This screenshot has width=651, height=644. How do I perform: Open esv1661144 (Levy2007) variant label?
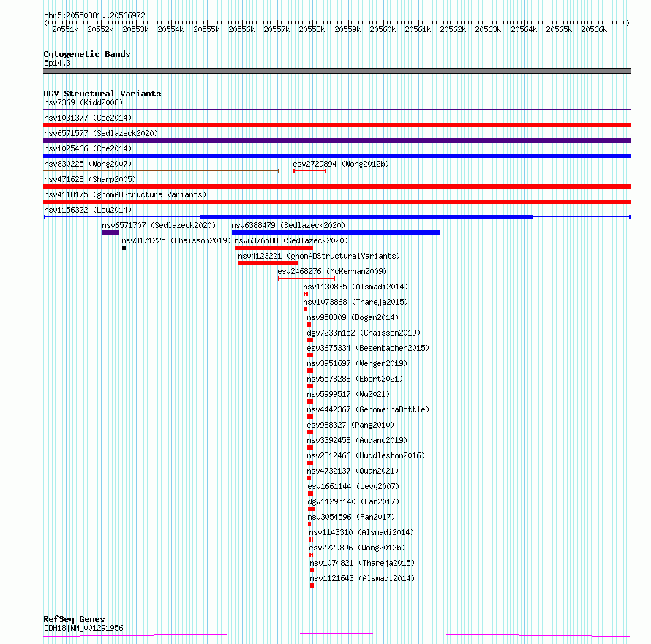353,486
